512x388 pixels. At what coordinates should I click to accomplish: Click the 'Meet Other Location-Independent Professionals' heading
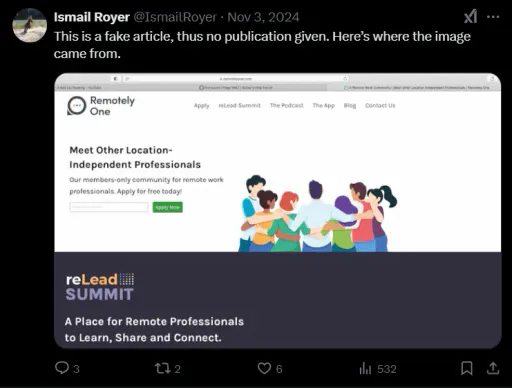click(x=135, y=157)
